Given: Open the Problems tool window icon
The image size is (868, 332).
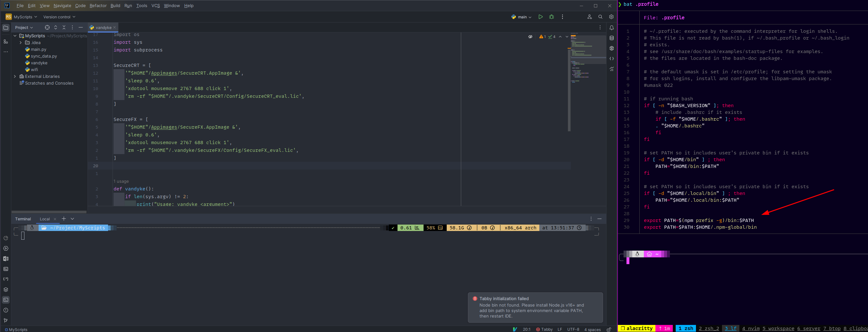Looking at the screenshot, I should [x=5, y=310].
